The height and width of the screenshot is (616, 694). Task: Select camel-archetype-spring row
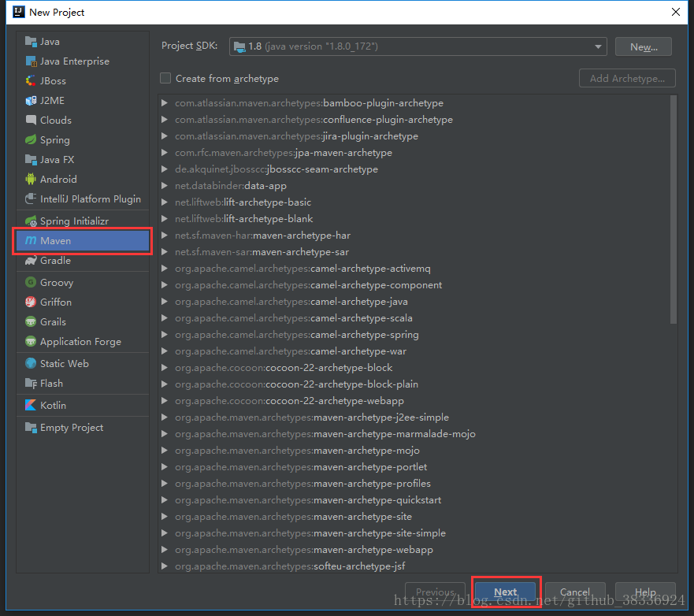pos(418,335)
